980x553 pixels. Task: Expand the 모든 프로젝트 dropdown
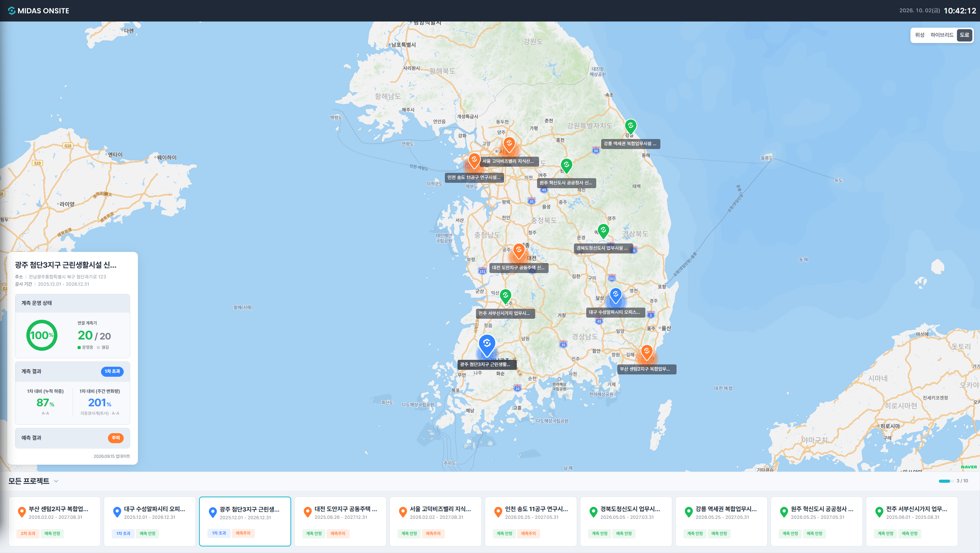point(56,481)
